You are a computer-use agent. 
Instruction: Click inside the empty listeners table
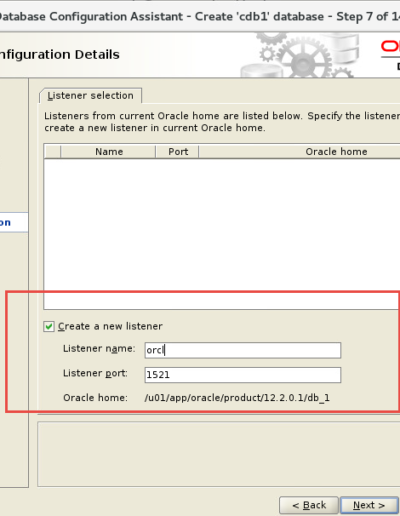(222, 233)
